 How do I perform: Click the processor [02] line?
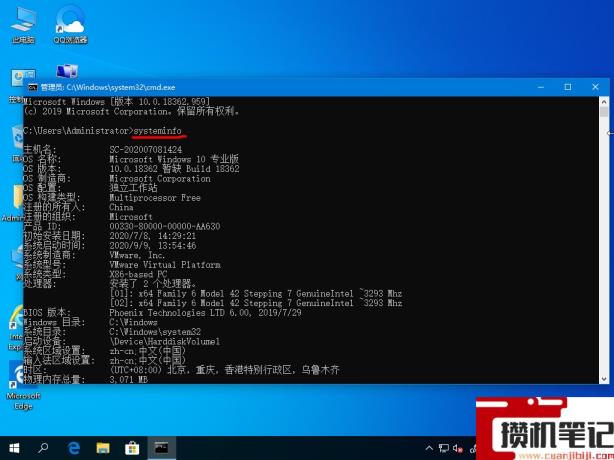click(256, 303)
